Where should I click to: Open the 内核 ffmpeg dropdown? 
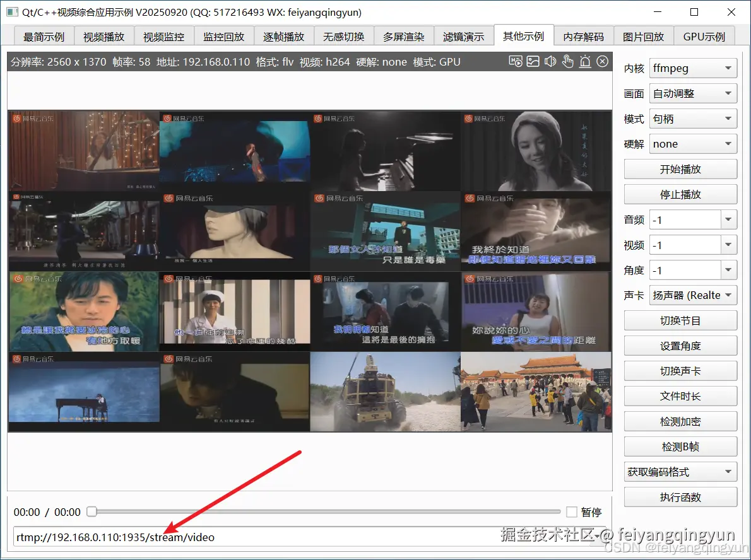693,69
